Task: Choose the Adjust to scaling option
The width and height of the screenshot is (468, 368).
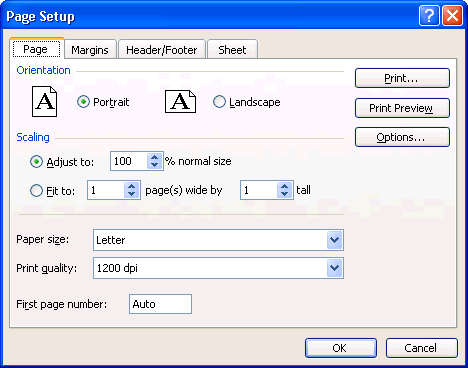Action: tap(36, 162)
